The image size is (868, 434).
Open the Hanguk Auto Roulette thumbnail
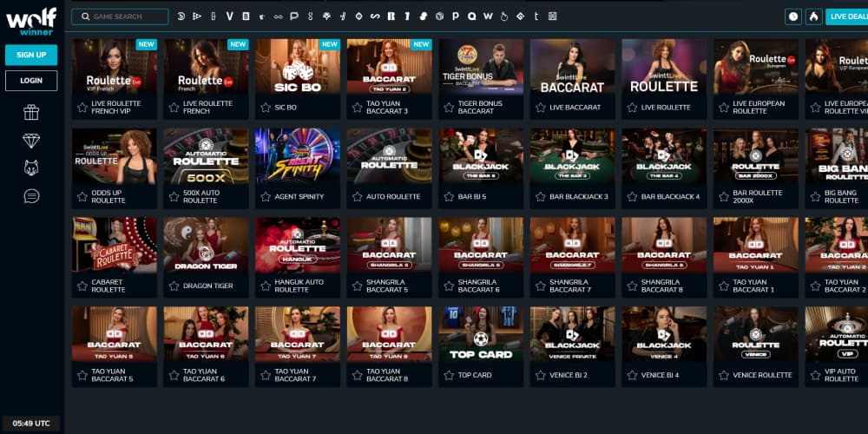[297, 245]
